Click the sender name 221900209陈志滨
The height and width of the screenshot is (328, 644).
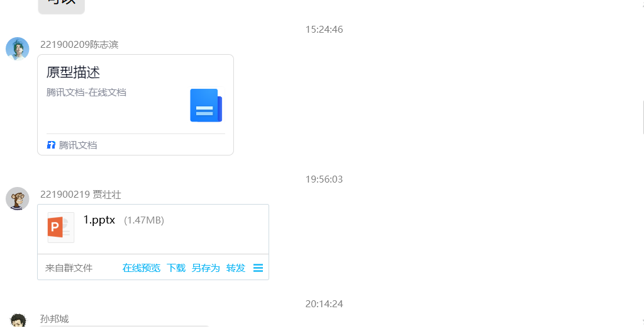coord(79,45)
